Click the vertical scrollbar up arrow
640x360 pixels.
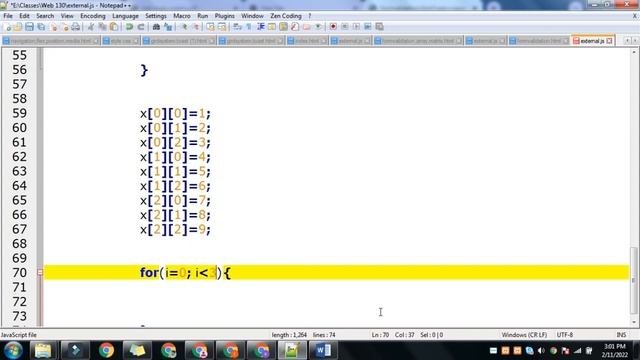[634, 52]
